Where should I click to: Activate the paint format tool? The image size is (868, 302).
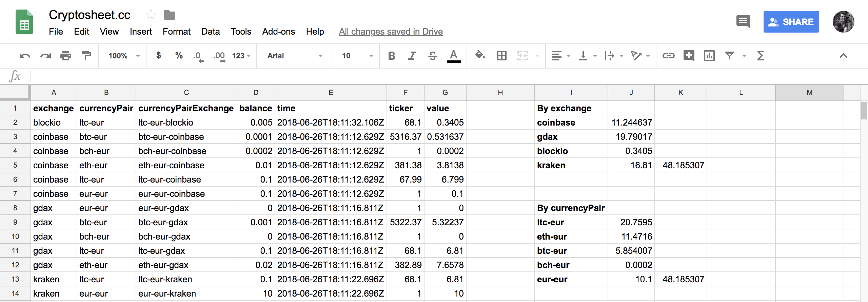(86, 56)
